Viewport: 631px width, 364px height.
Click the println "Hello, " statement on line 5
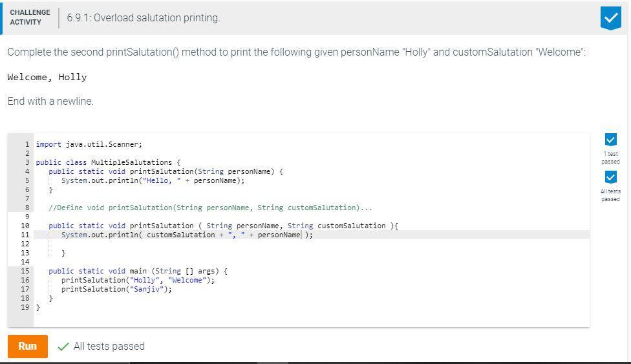click(153, 180)
